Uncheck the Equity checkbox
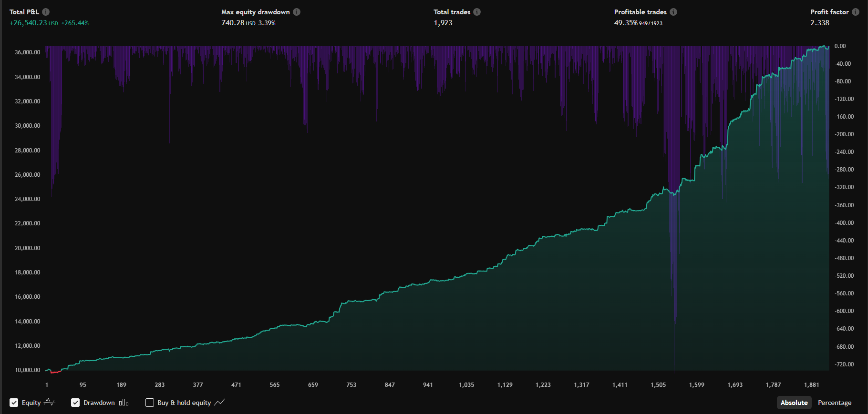The width and height of the screenshot is (868, 414). (x=14, y=403)
